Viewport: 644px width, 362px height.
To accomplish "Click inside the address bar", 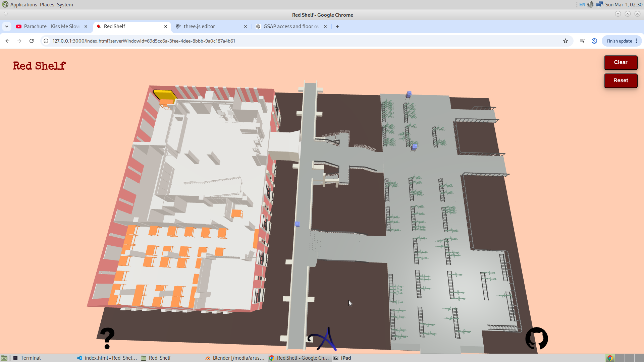I will [144, 41].
